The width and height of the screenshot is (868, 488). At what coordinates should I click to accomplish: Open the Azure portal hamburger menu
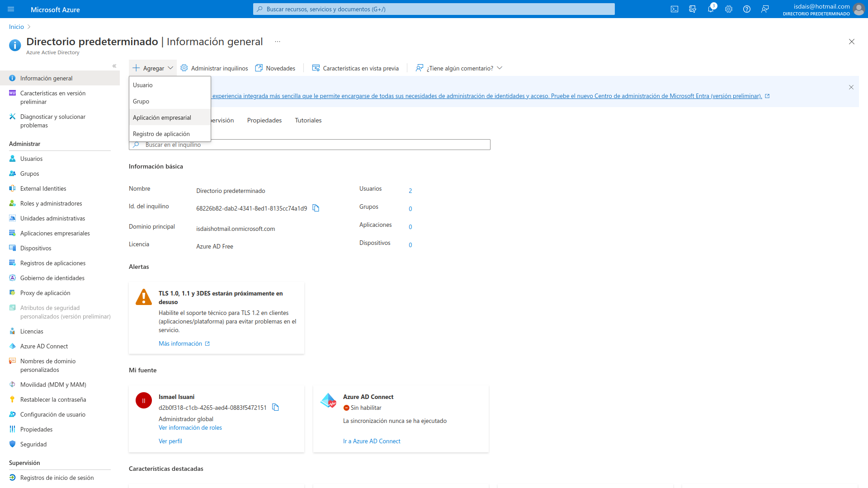11,9
